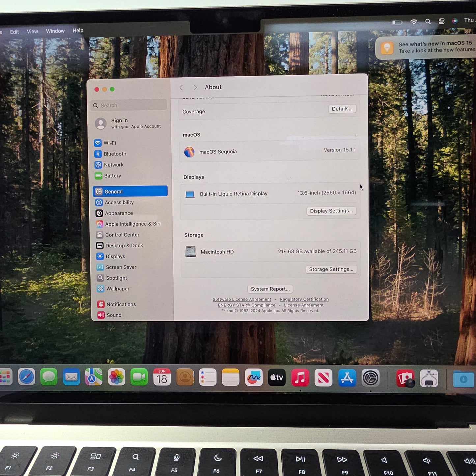Screen dimensions: 476x476
Task: Open Spotlight search in menu bar
Action: tap(428, 21)
